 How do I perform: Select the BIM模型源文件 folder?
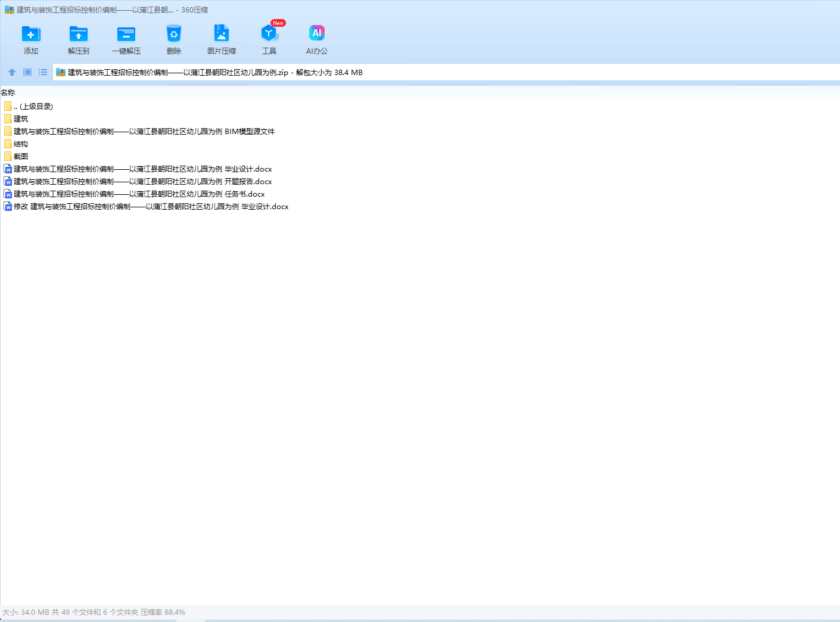(x=144, y=131)
